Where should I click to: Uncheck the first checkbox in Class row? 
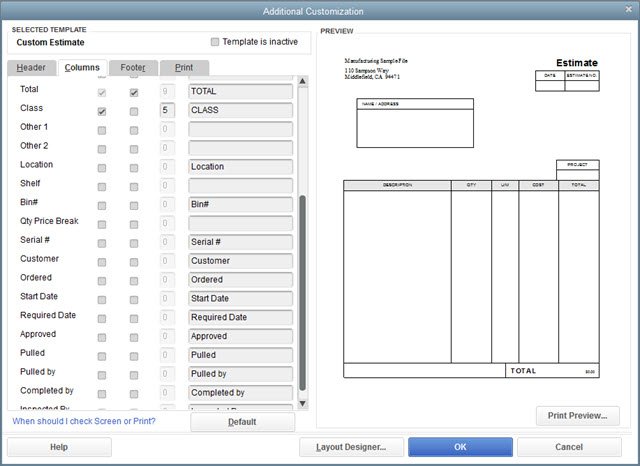coord(102,111)
